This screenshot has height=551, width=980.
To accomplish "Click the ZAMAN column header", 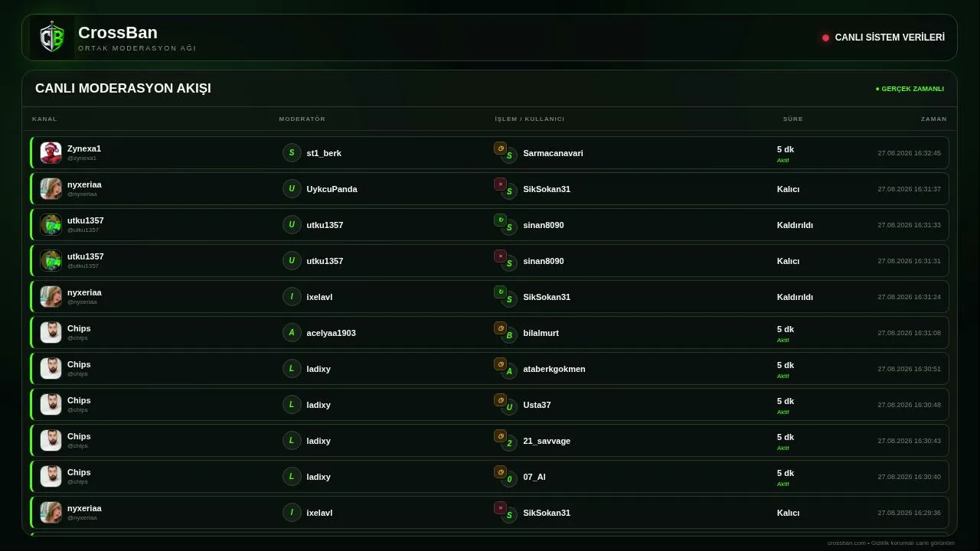I will pyautogui.click(x=934, y=119).
